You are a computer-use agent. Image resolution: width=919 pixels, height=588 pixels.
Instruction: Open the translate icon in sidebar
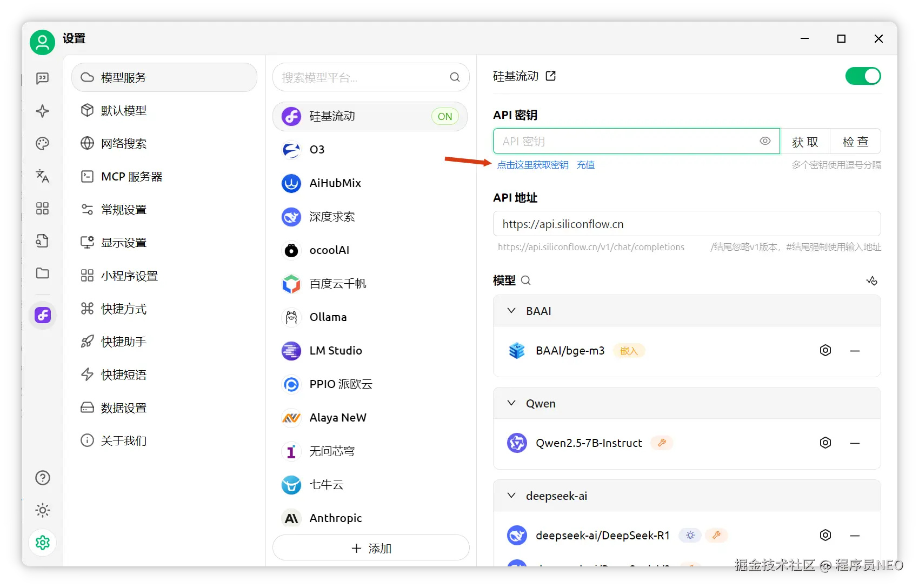[x=42, y=176]
